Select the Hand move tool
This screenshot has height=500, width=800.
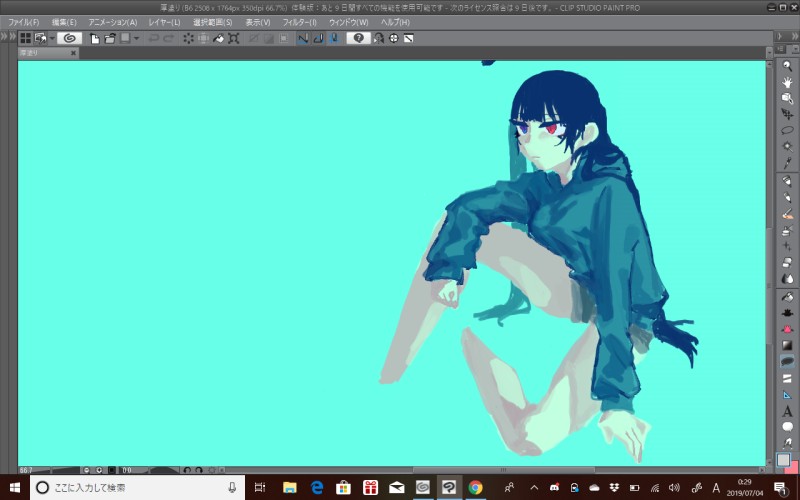point(787,82)
